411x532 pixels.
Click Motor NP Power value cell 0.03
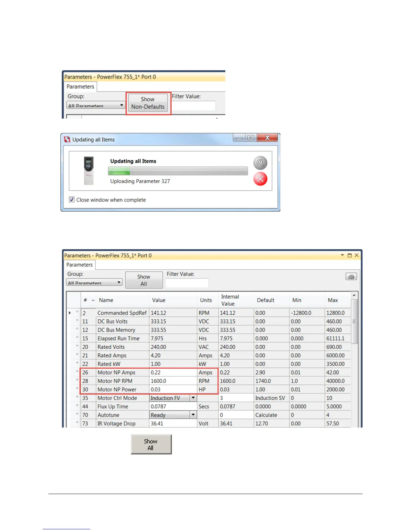point(173,390)
